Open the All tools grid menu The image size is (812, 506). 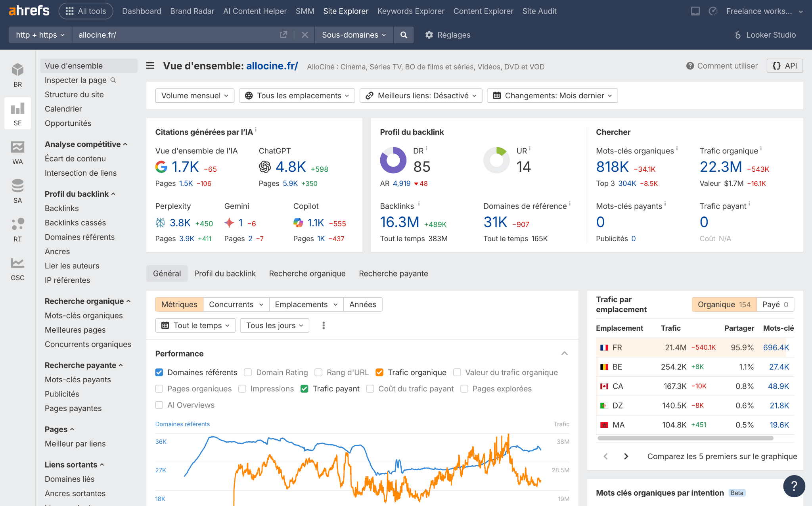point(86,11)
